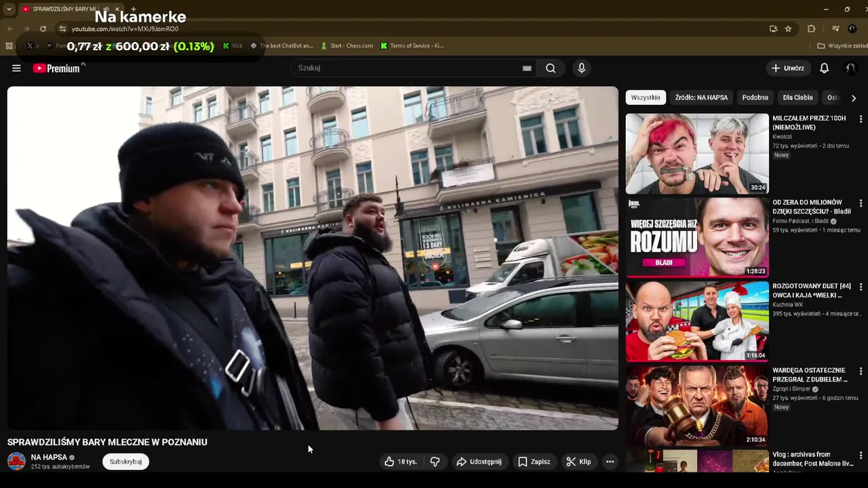Dislike the video with thumbs down

point(435,462)
